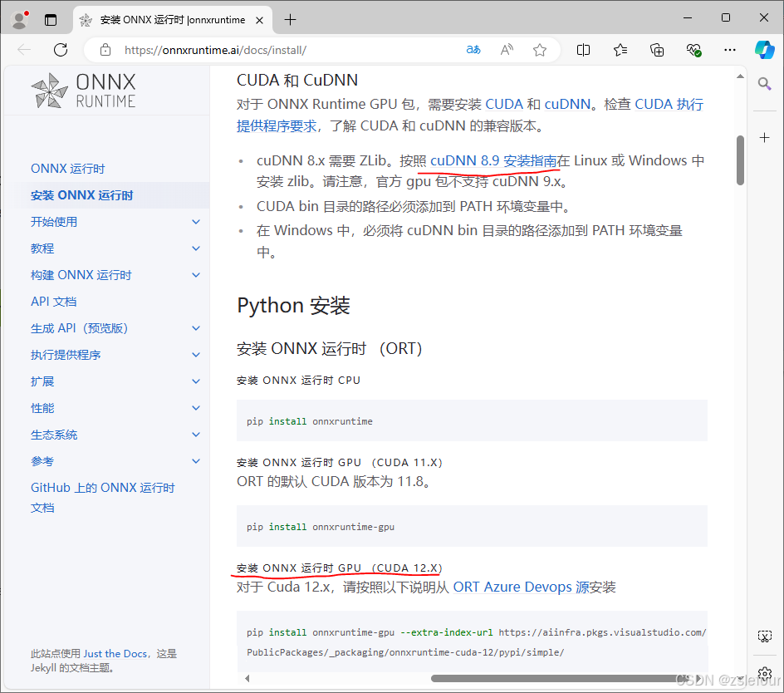The image size is (784, 693).
Task: Open sidebar search icon
Action: [x=764, y=83]
